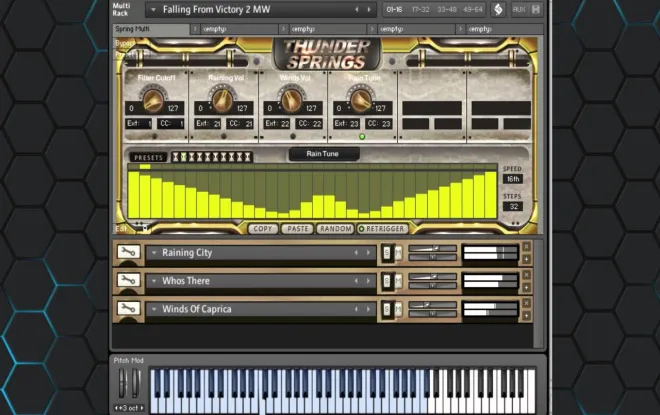Solo the Winds Of Caprica instrument
660x415 pixels.
(x=387, y=309)
